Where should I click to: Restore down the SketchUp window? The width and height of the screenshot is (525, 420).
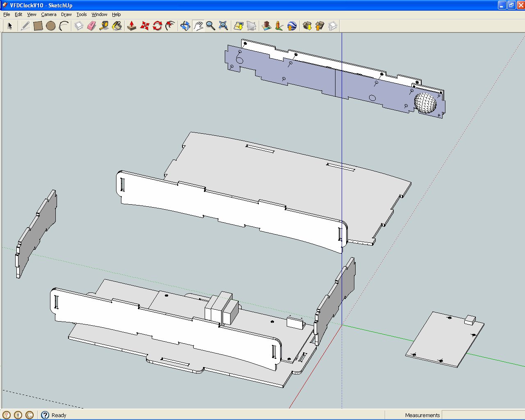[511, 5]
